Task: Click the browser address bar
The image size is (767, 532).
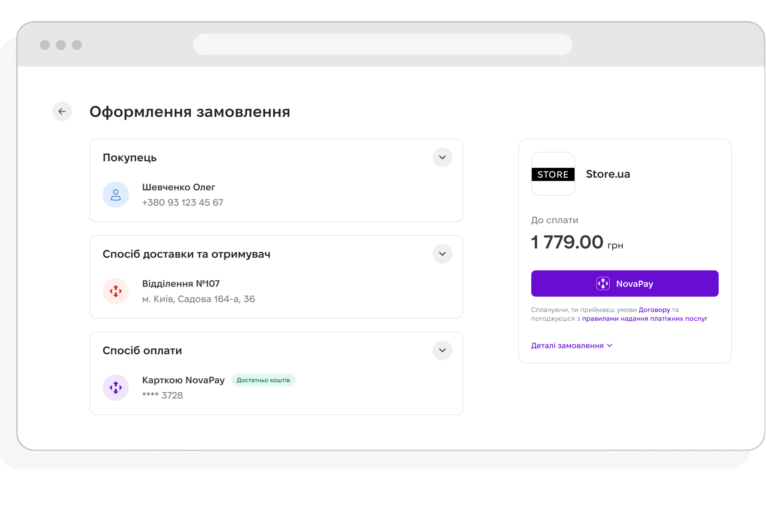Action: click(x=382, y=44)
